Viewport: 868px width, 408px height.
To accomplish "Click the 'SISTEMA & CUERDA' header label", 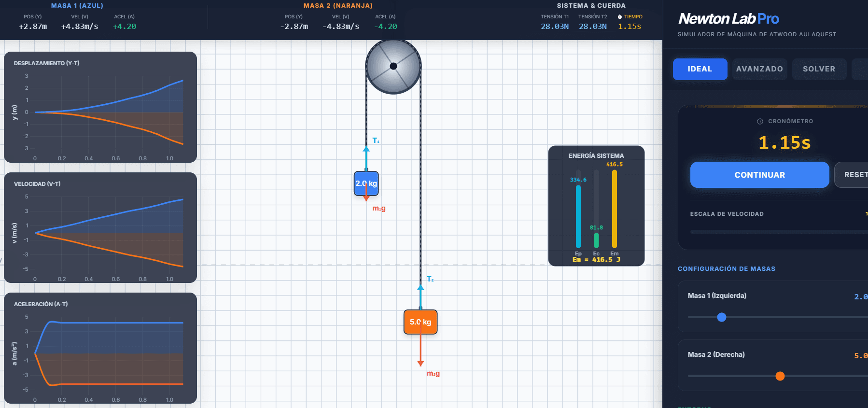I will pos(591,6).
